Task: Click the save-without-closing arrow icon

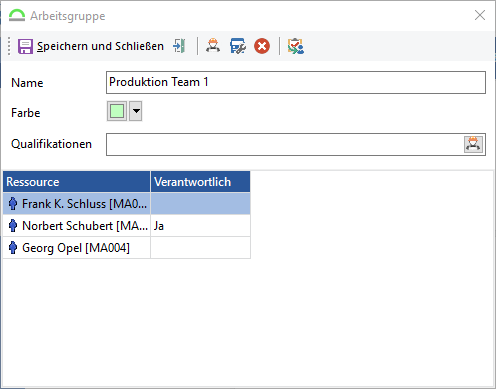Action: tap(179, 46)
